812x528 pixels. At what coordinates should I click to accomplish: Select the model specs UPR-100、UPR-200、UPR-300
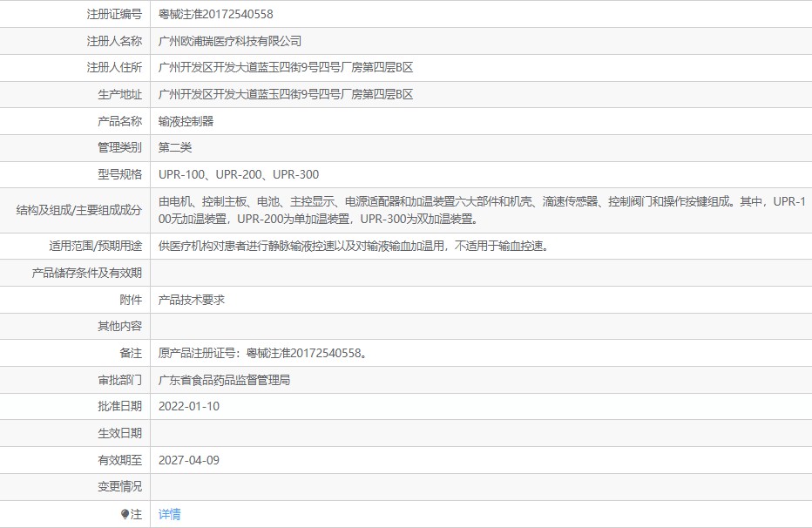pyautogui.click(x=239, y=174)
